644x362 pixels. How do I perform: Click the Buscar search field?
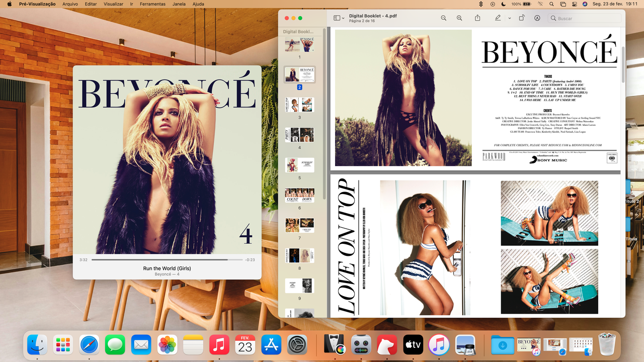click(x=584, y=18)
